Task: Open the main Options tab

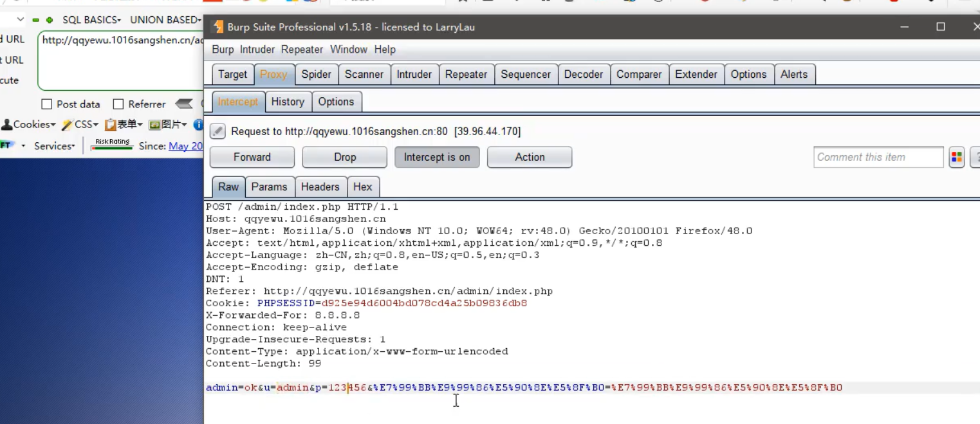Action: point(749,74)
